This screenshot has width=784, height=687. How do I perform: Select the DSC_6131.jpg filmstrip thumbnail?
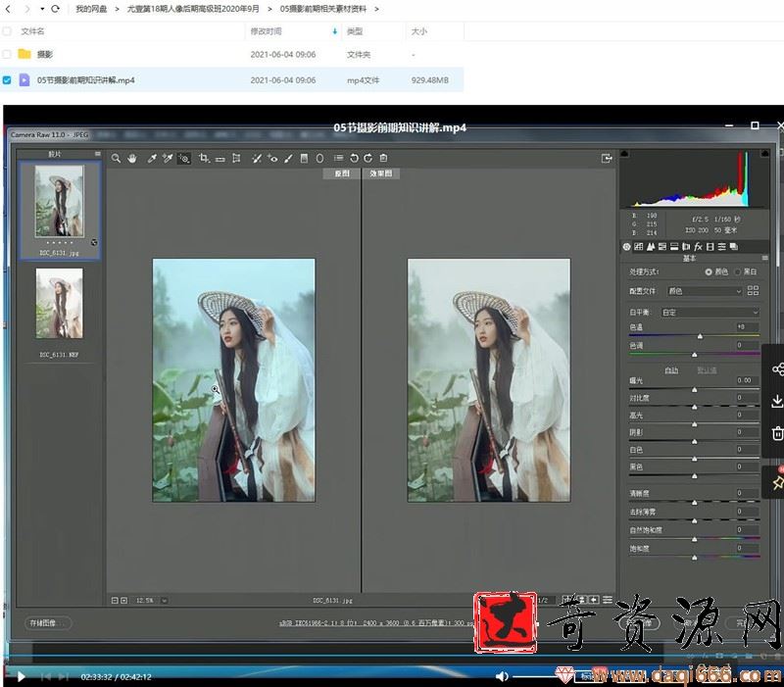click(60, 201)
